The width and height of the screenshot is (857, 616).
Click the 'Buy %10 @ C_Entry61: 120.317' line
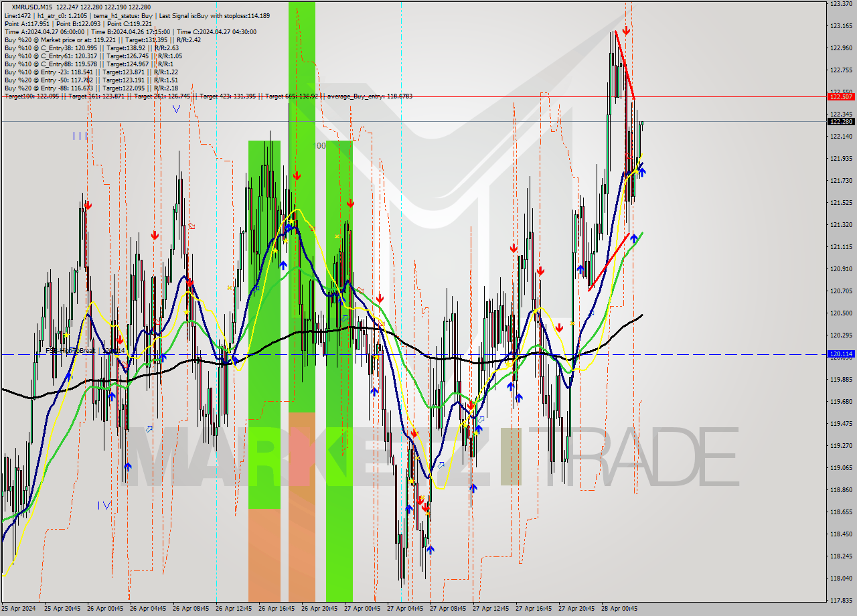point(93,56)
